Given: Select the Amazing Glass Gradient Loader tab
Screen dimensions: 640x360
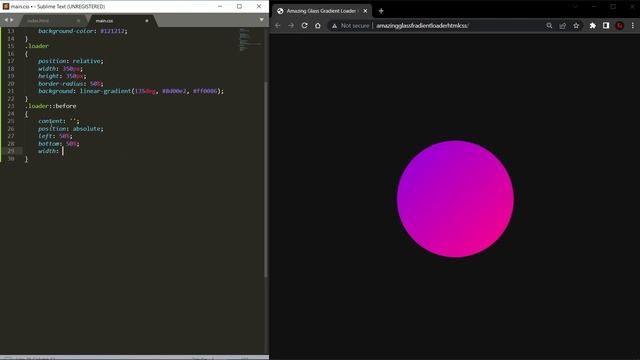Looking at the screenshot, I should pos(322,11).
